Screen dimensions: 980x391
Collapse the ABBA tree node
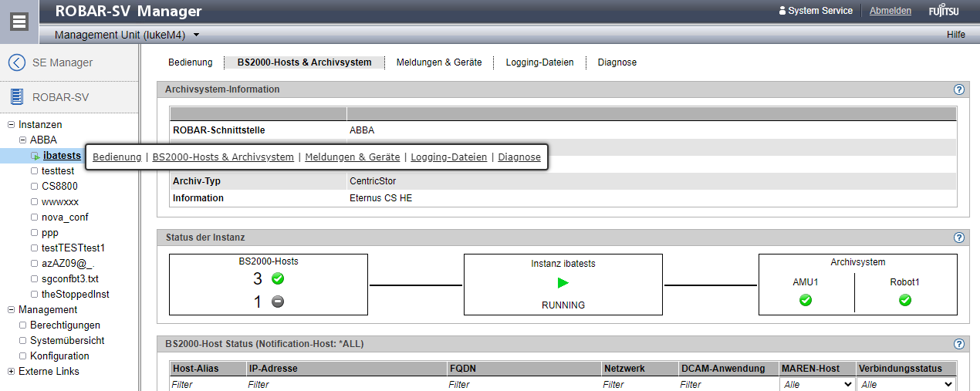point(22,140)
